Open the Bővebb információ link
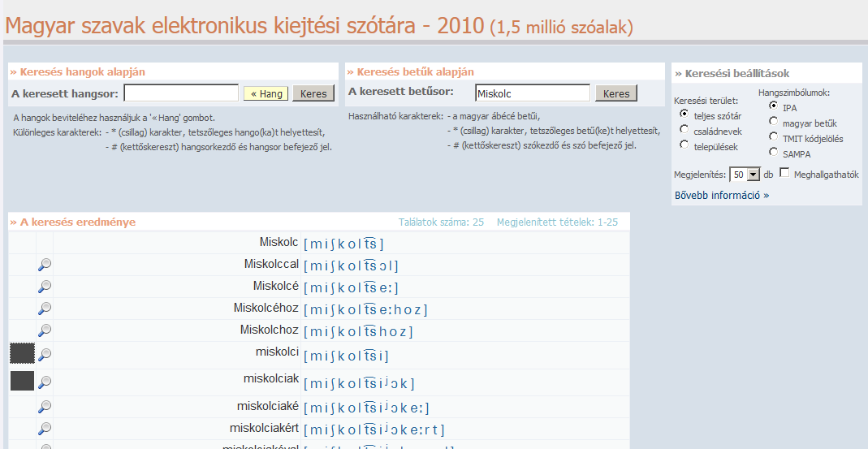Image resolution: width=868 pixels, height=449 pixels. [x=722, y=196]
